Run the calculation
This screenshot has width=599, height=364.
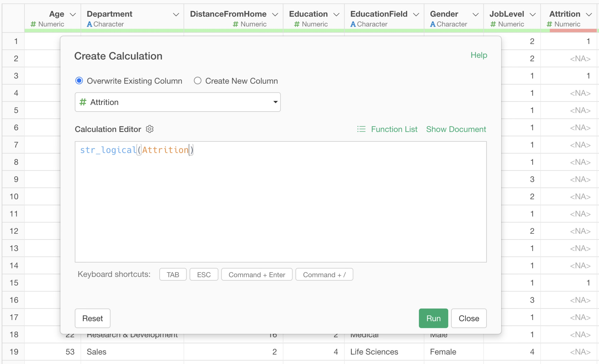click(433, 318)
